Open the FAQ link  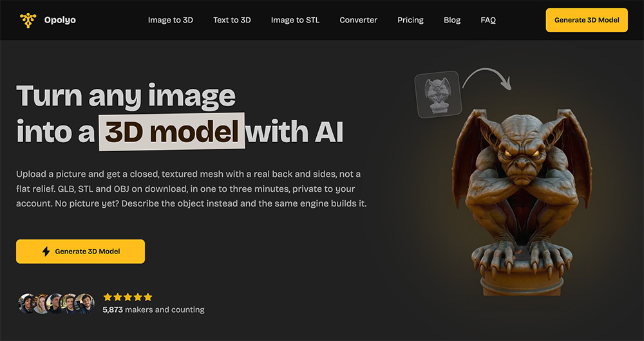click(488, 20)
